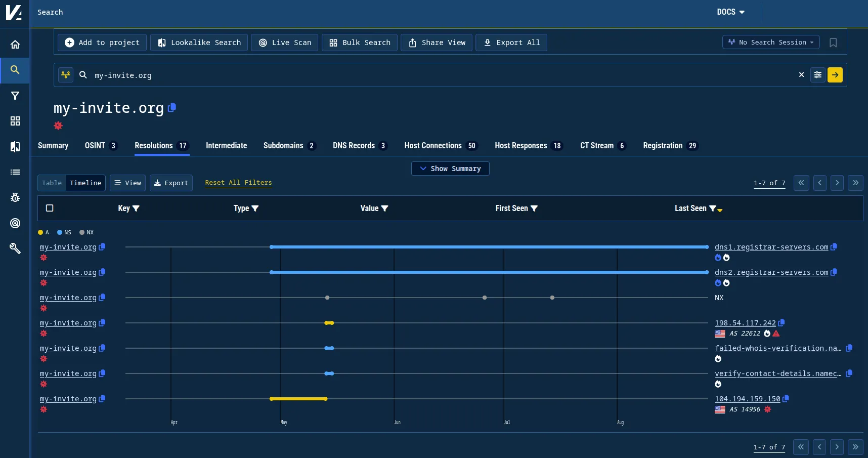Copy the my-invite.org page title
868x458 pixels.
(x=172, y=107)
